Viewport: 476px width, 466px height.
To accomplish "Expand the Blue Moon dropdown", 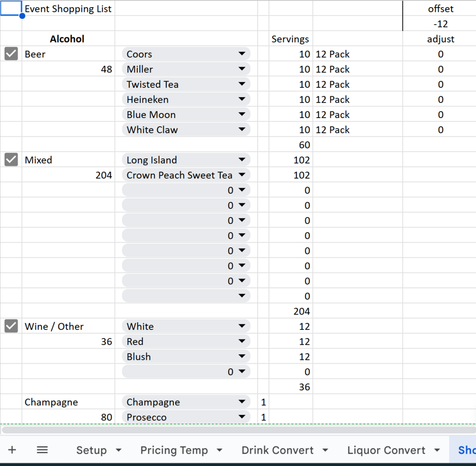I will (x=186, y=115).
